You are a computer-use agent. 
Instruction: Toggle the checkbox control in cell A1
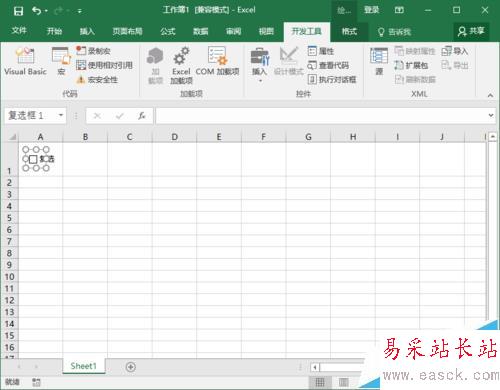tap(33, 159)
